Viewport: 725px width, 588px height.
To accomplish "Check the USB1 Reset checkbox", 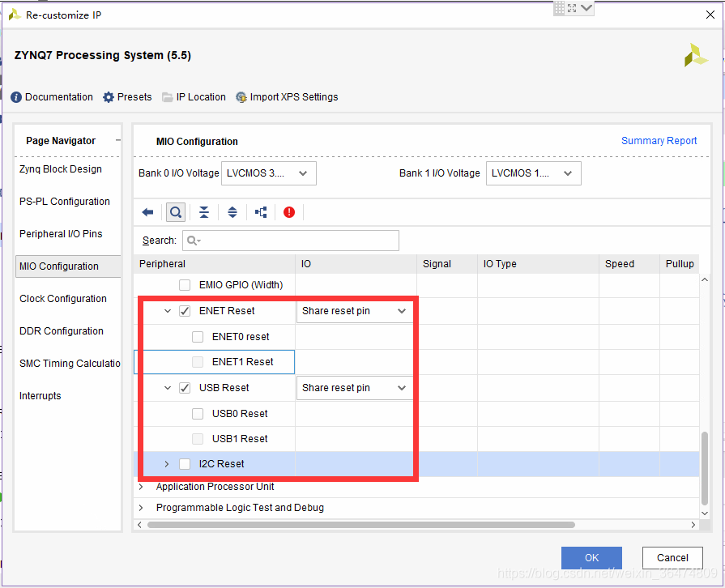I will 198,439.
